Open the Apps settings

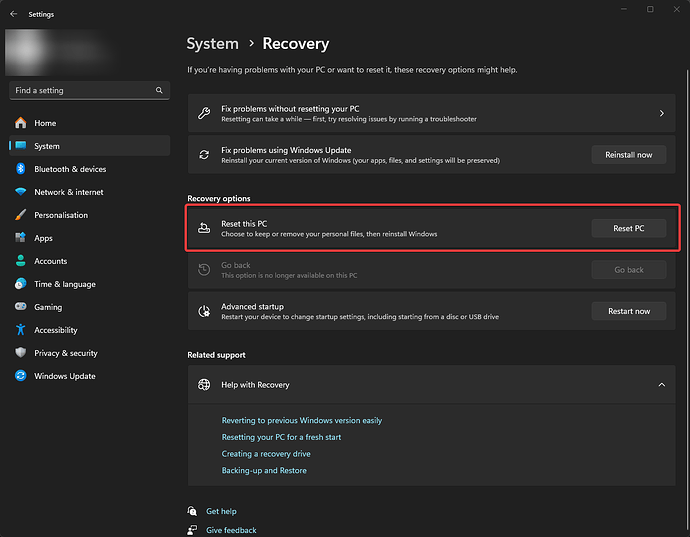point(89,238)
